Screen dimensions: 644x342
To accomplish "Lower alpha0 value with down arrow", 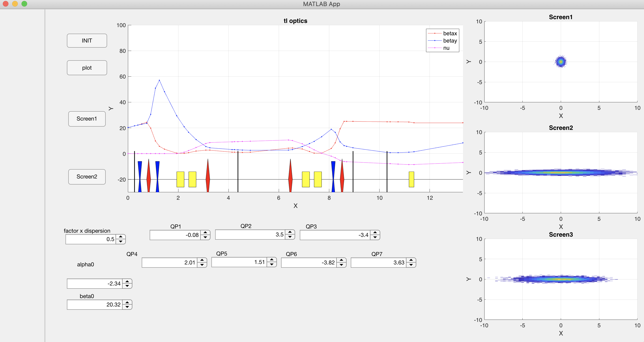I will click(127, 286).
